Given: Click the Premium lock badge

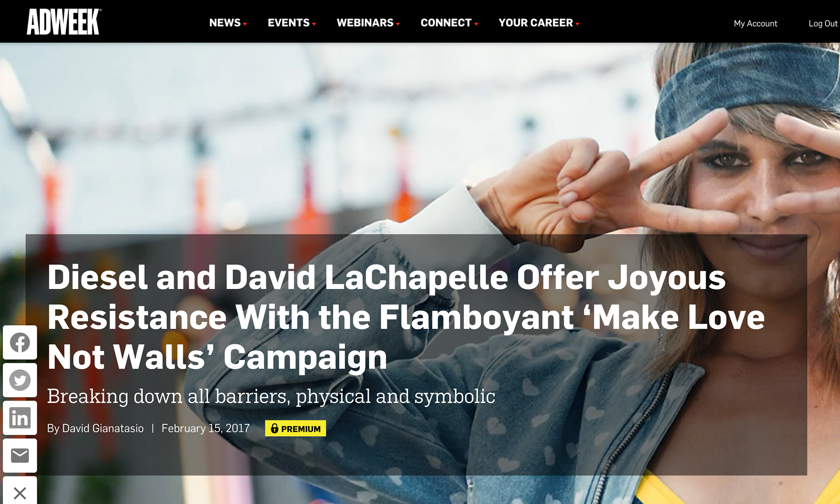Looking at the screenshot, I should pos(295,428).
